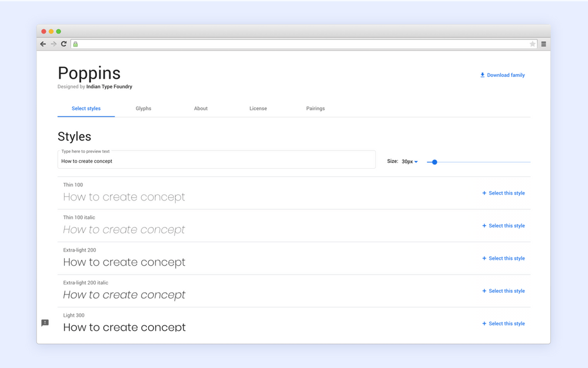This screenshot has height=368, width=588.
Task: Open the Glyphs tab
Action: [143, 108]
